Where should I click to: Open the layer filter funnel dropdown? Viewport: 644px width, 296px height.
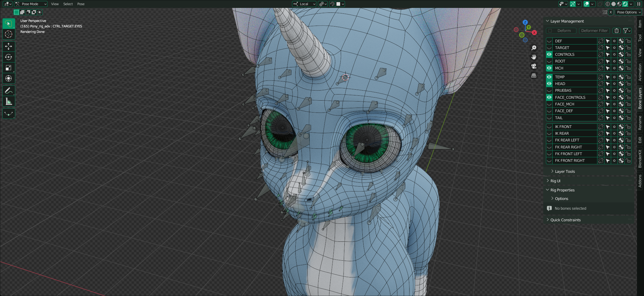[x=627, y=31]
